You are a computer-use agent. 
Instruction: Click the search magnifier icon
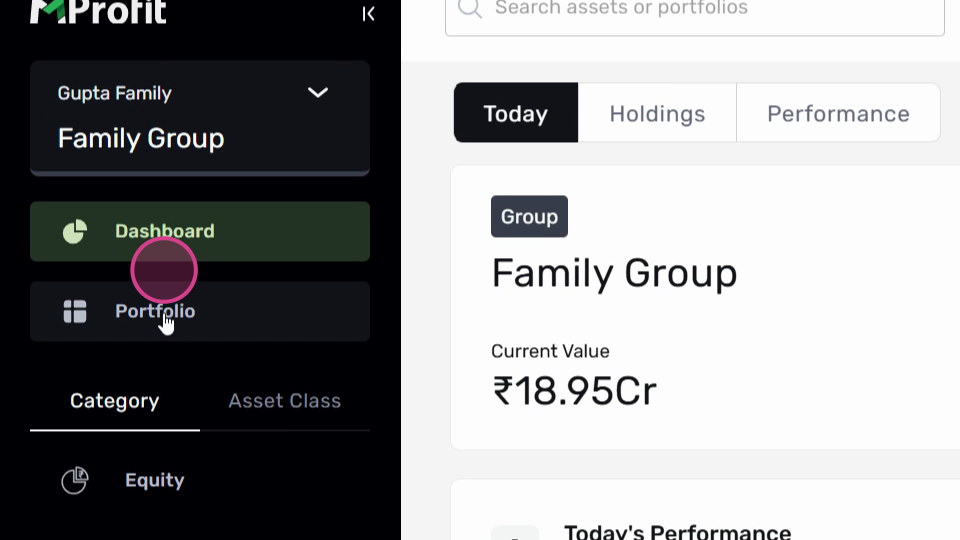pyautogui.click(x=470, y=9)
